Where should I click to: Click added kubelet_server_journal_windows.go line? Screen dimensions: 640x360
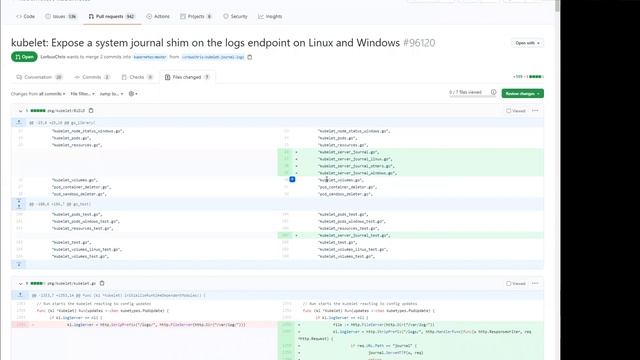click(411, 173)
